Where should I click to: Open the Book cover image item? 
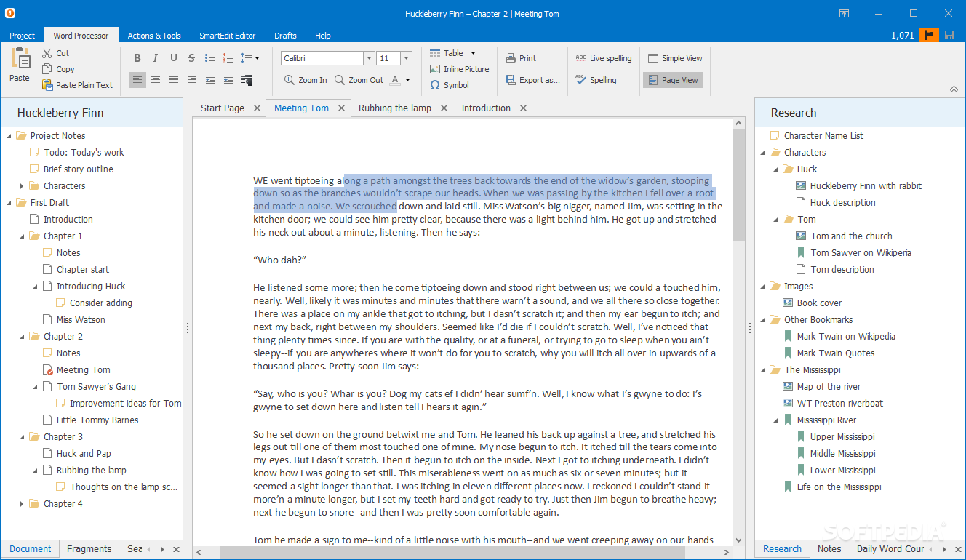pyautogui.click(x=819, y=303)
